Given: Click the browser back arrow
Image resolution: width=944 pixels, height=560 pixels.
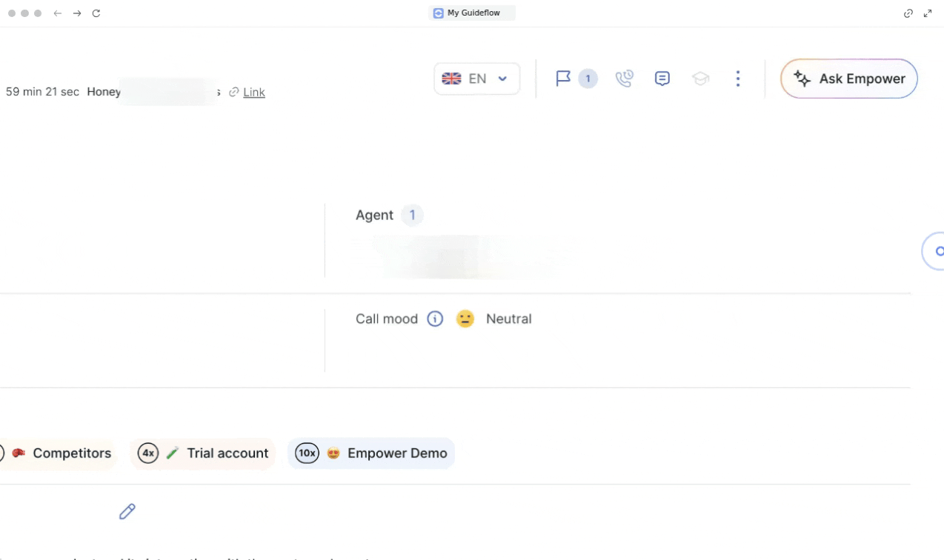Looking at the screenshot, I should [58, 13].
